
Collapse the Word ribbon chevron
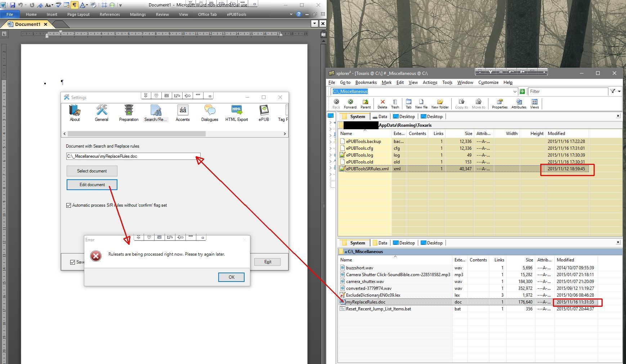point(291,14)
